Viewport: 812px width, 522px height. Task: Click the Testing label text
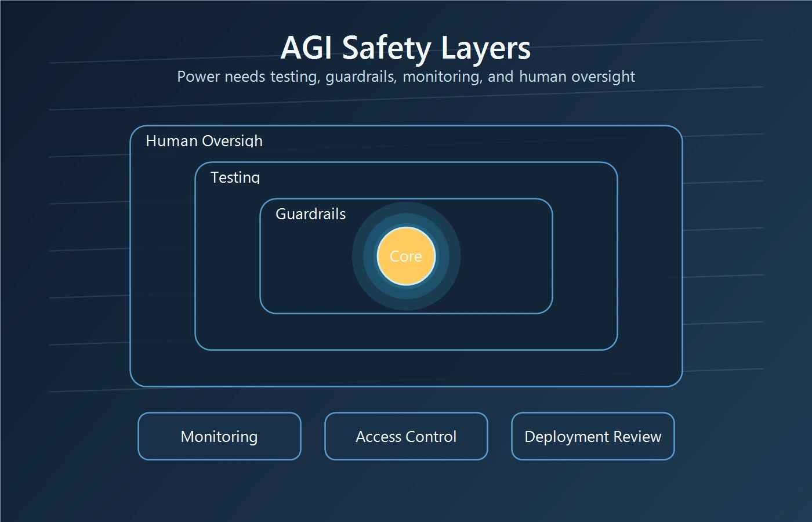click(x=236, y=177)
